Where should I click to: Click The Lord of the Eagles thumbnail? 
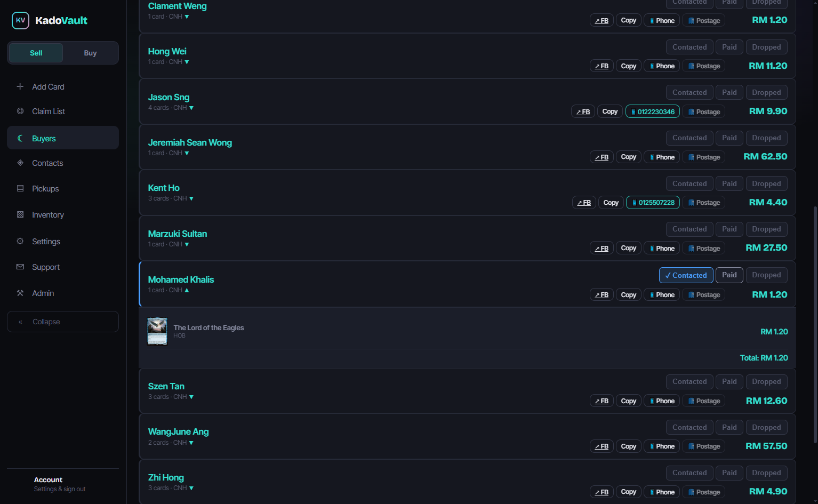point(157,332)
